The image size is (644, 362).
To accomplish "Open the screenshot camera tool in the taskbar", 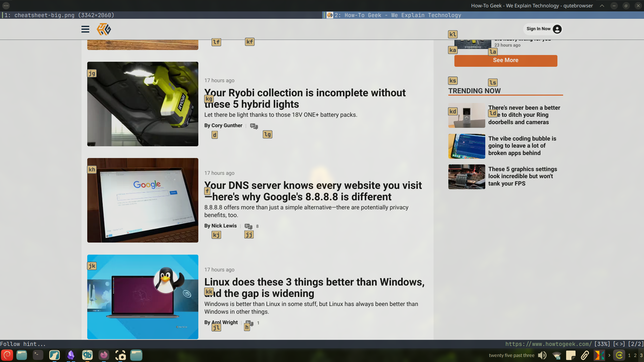I will point(120,355).
